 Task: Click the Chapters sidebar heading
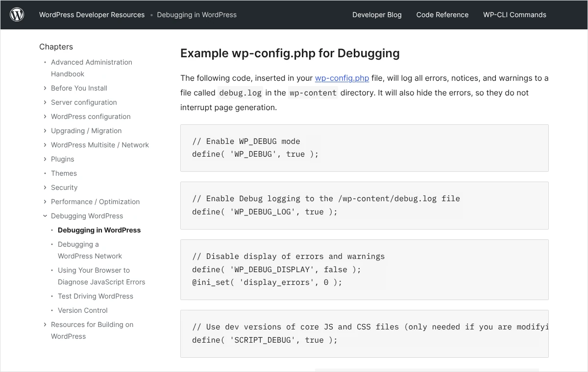click(56, 47)
